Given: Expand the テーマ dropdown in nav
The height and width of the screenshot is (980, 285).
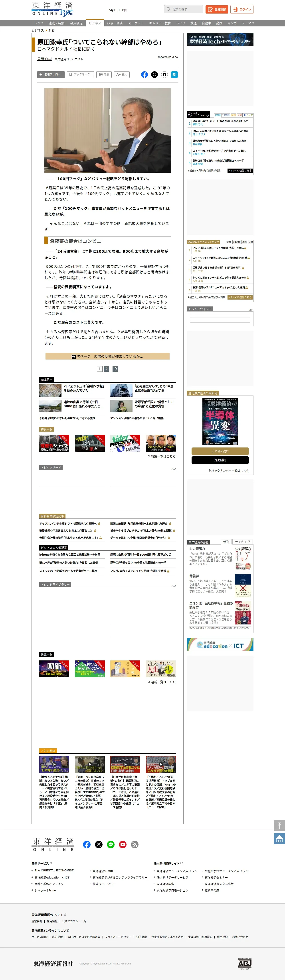Looking at the screenshot, I should coord(248,23).
